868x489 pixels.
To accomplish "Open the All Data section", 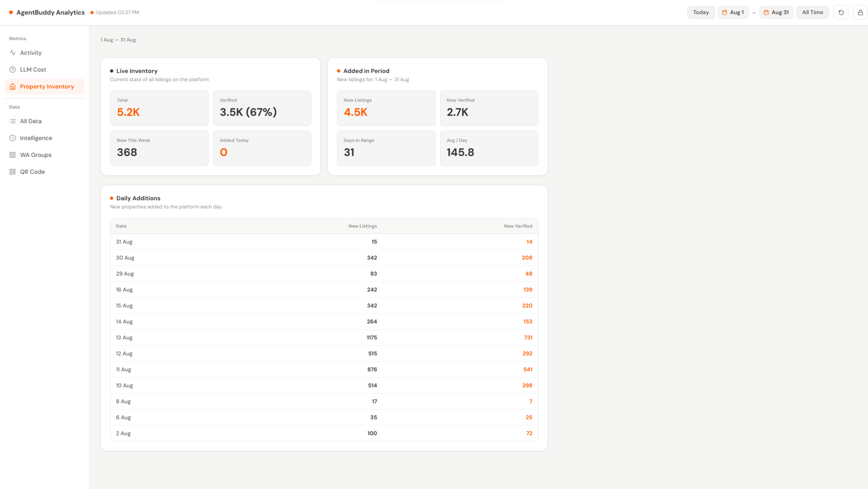I will click(44, 121).
